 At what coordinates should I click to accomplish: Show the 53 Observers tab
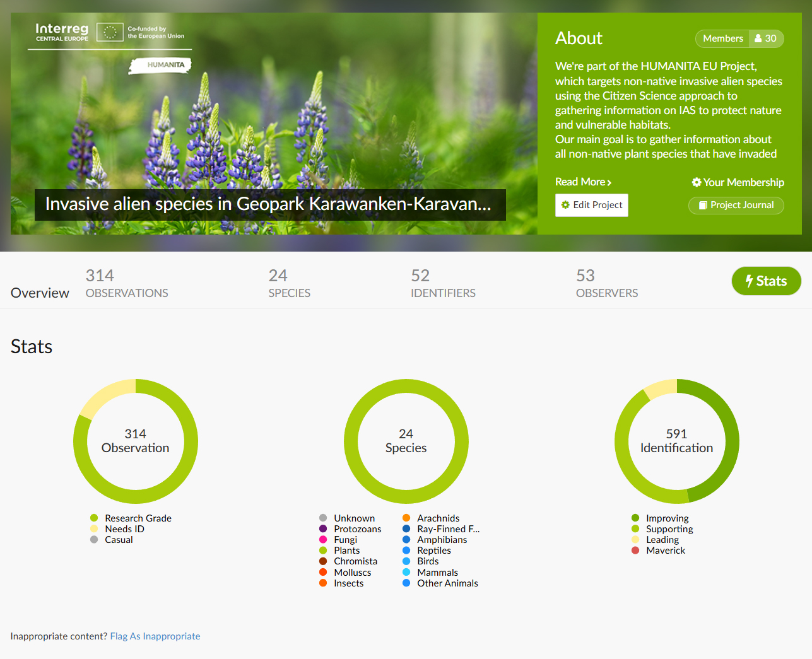[x=606, y=284]
